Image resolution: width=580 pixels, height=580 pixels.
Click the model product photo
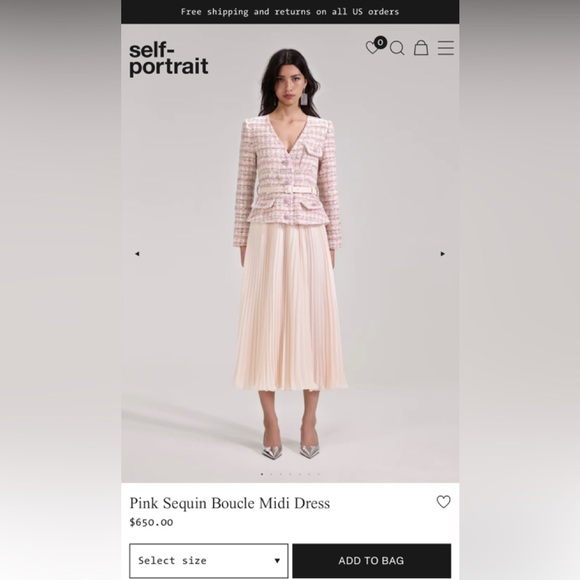[x=289, y=253]
